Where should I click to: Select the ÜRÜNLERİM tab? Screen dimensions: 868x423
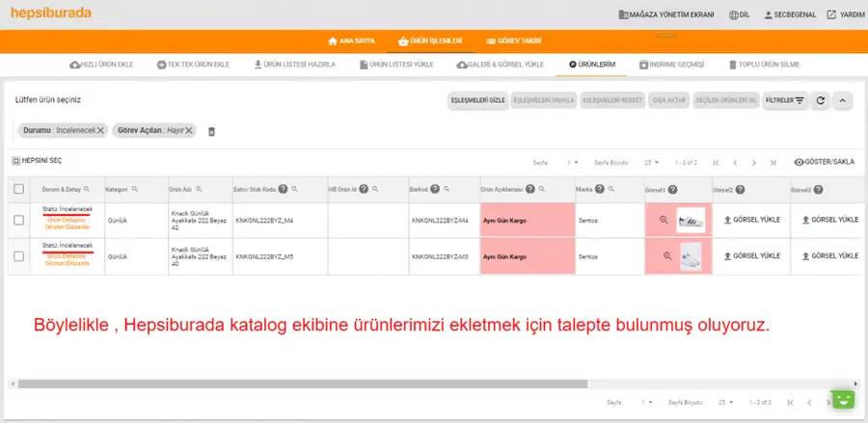click(592, 65)
